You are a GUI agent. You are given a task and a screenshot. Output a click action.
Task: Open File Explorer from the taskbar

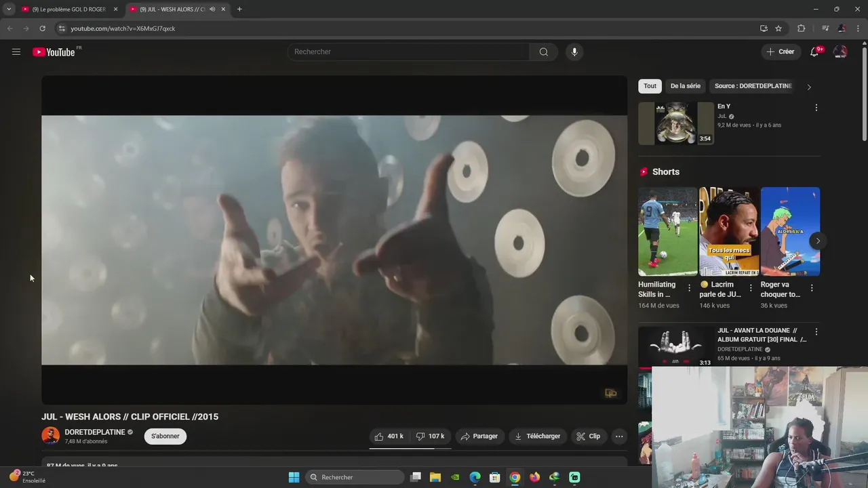click(x=435, y=477)
